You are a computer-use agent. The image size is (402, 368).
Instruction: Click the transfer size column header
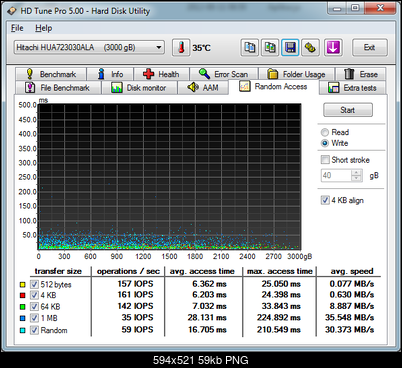coord(58,271)
